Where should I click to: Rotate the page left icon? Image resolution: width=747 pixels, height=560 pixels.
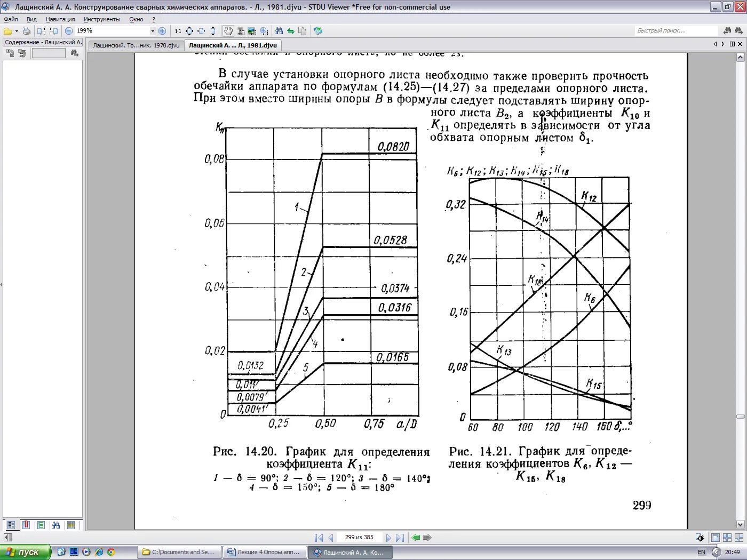(41, 31)
